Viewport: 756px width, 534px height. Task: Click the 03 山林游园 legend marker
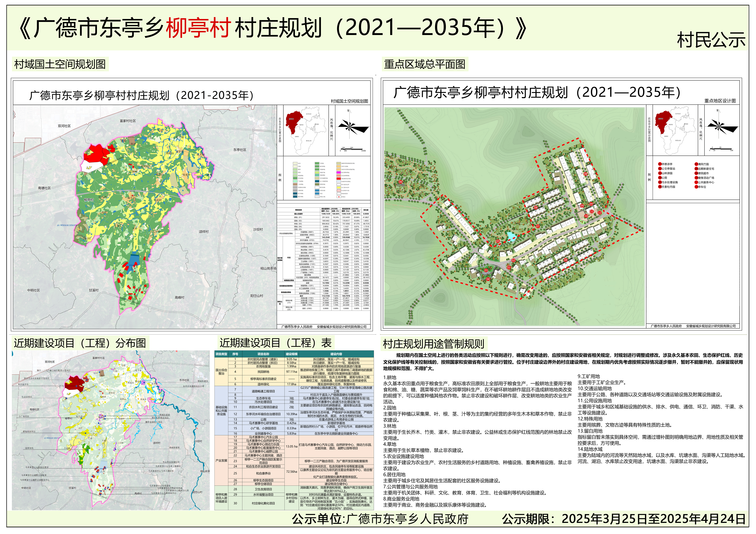pos(660,173)
